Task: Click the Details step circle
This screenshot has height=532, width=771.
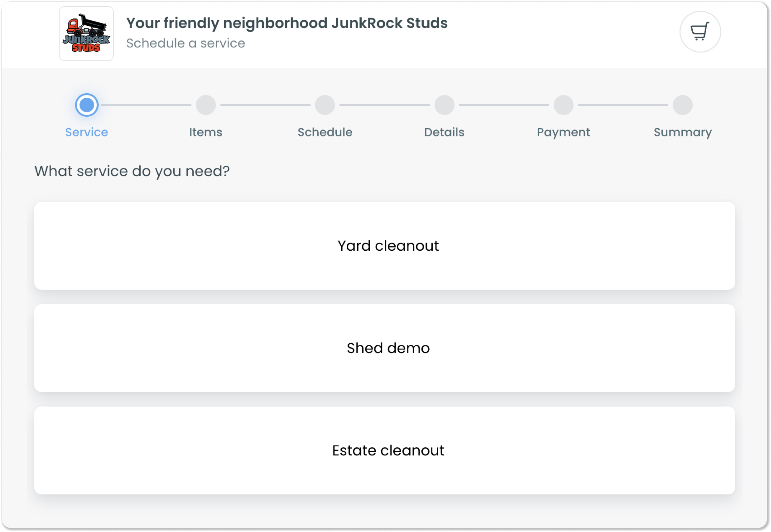Action: (x=444, y=105)
